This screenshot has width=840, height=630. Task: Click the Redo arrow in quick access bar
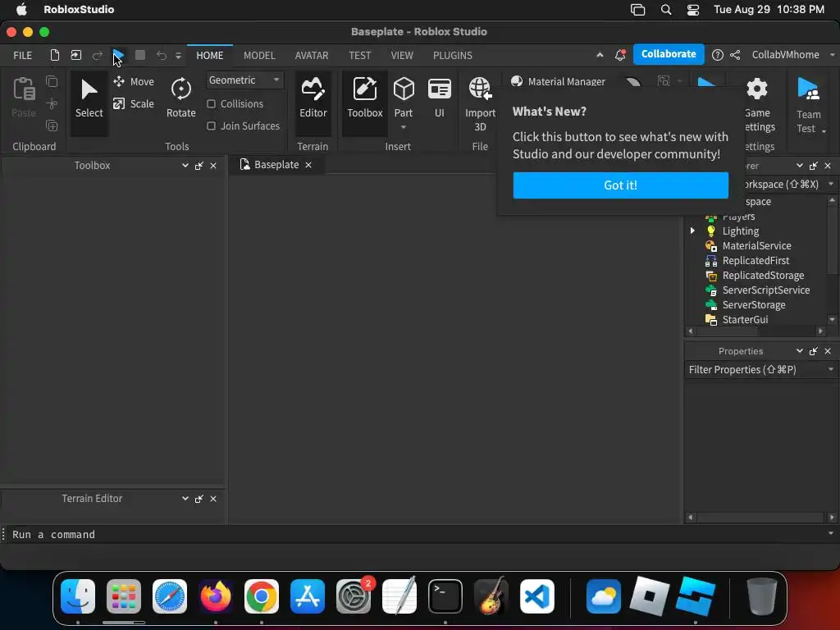(x=98, y=55)
